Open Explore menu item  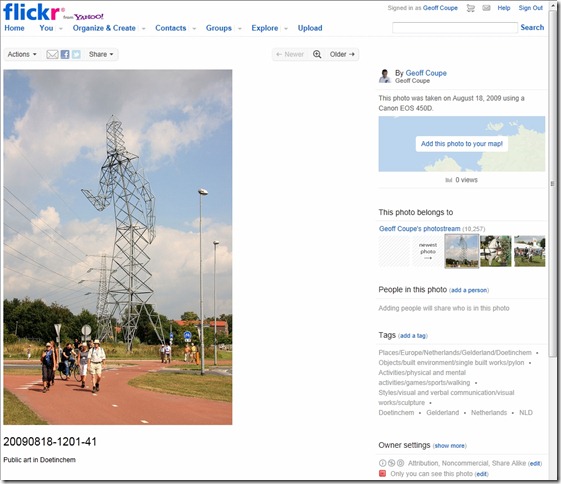(265, 28)
